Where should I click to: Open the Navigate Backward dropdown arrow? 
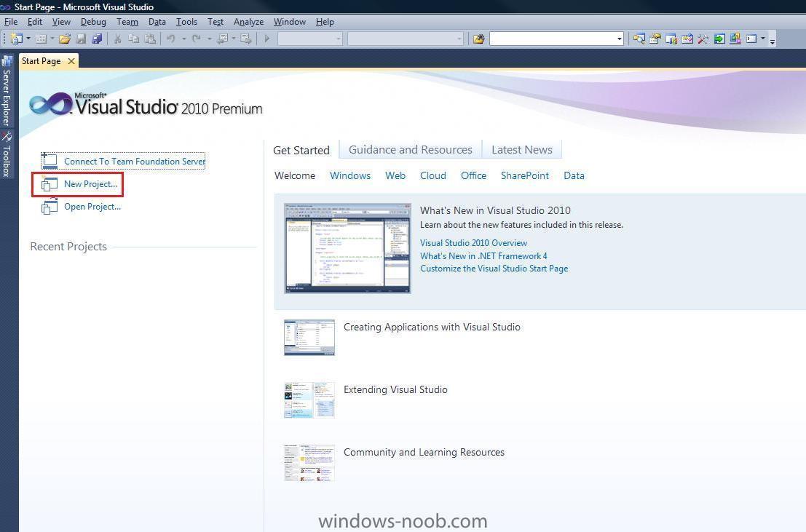tap(234, 39)
